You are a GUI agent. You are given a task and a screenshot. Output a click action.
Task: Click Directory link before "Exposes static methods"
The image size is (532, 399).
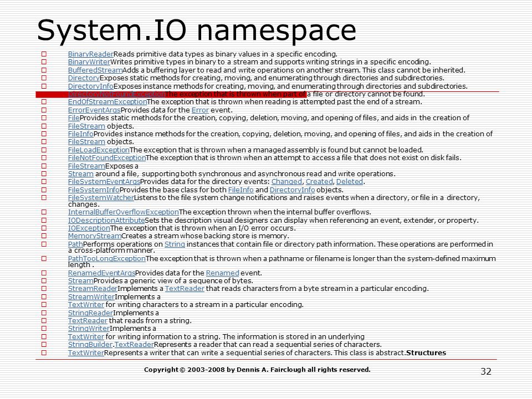(84, 78)
